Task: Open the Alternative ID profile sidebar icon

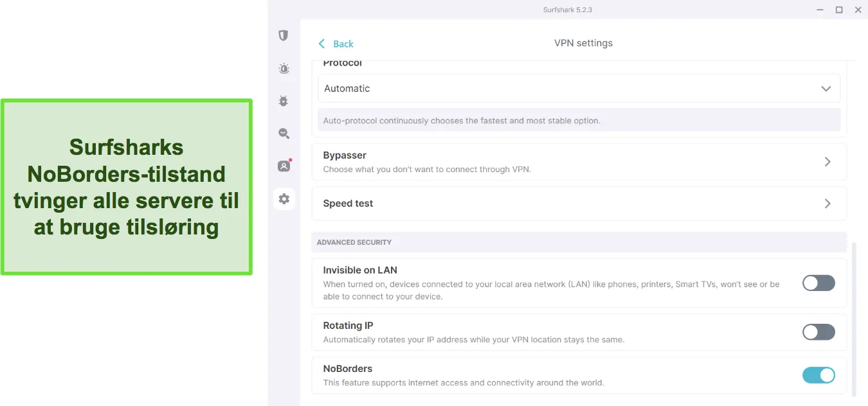Action: click(x=284, y=166)
